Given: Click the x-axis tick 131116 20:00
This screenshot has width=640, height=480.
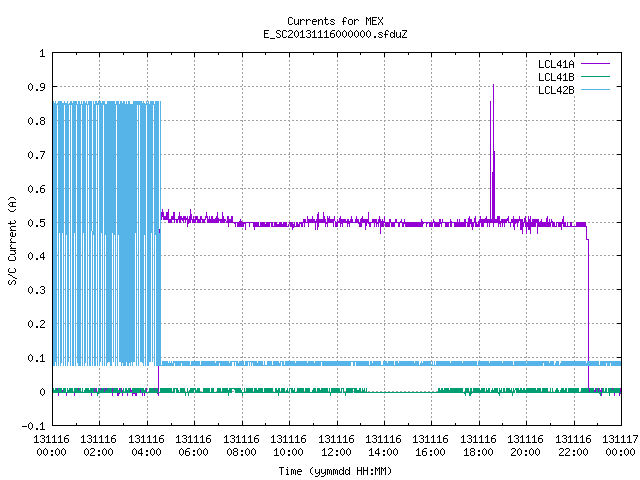Looking at the screenshot, I should click(x=525, y=446).
